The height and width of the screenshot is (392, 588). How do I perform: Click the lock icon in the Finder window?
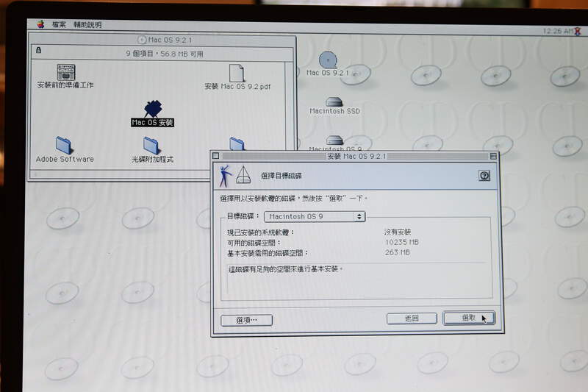click(38, 50)
